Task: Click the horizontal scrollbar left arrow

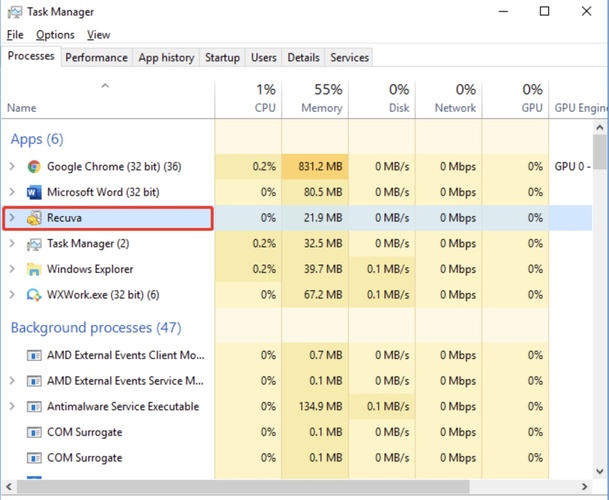Action: coord(9,486)
